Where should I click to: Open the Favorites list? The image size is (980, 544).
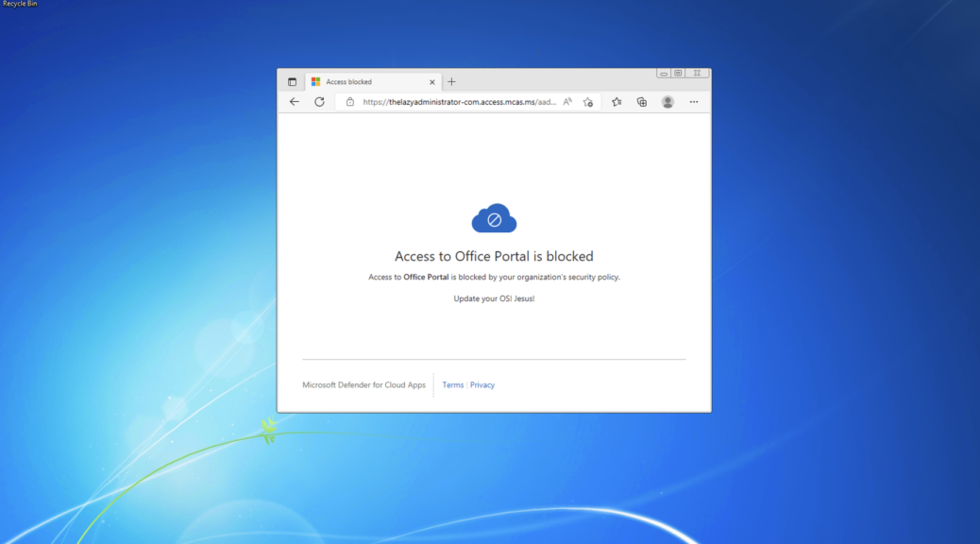(617, 102)
